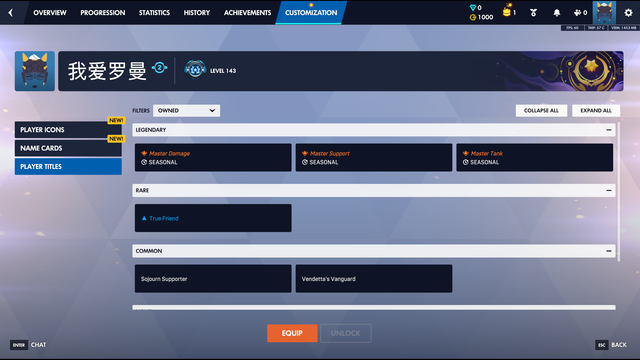Click Collapse All button

coord(541,111)
